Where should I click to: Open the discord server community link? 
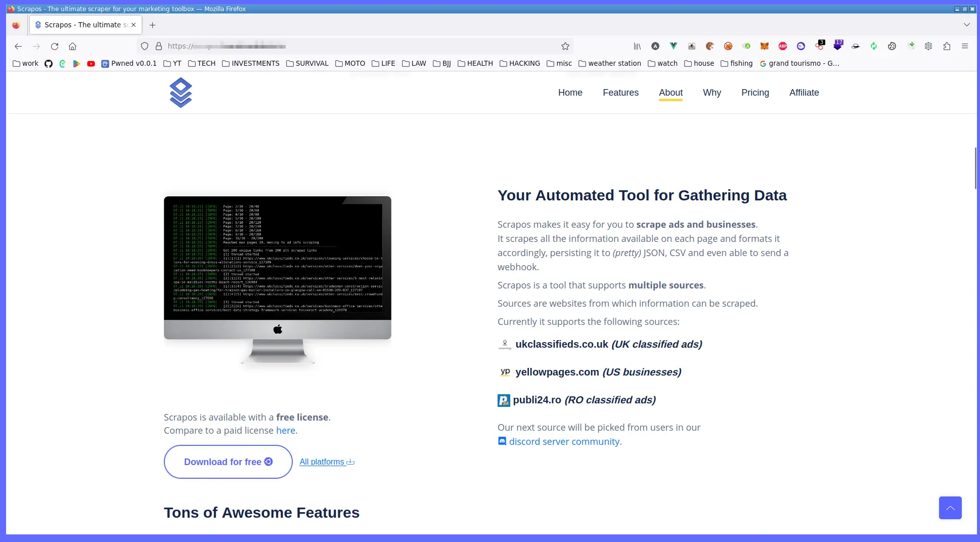click(x=560, y=441)
